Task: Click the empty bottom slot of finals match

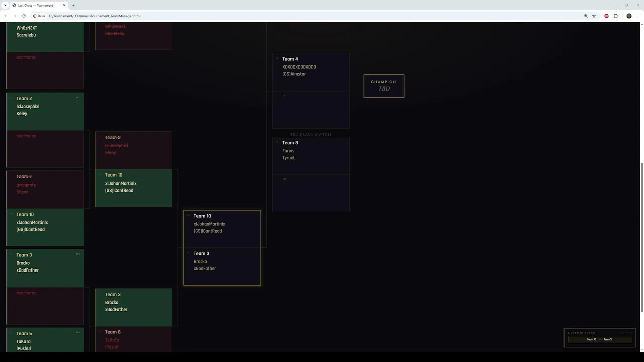Action: [x=311, y=110]
